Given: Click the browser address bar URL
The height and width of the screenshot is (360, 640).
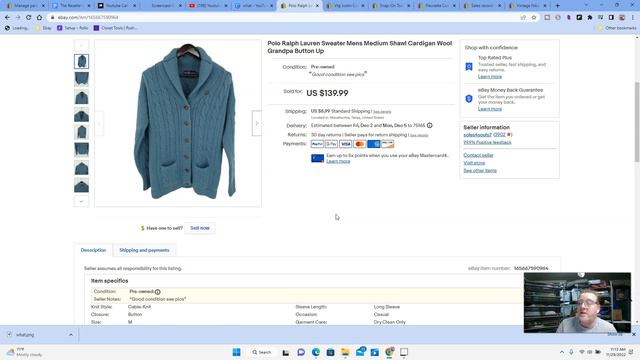Looking at the screenshot, I should coord(88,18).
